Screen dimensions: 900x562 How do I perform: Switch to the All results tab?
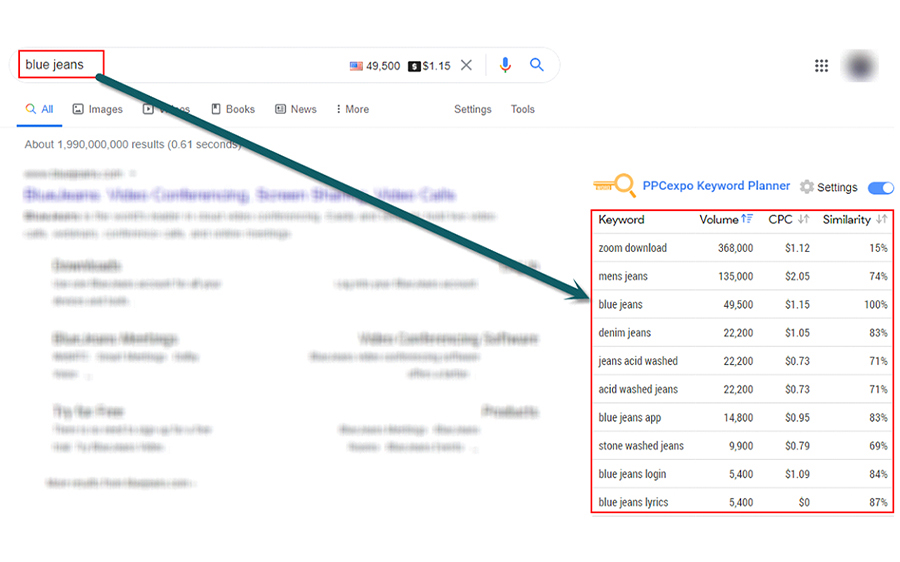(x=39, y=109)
